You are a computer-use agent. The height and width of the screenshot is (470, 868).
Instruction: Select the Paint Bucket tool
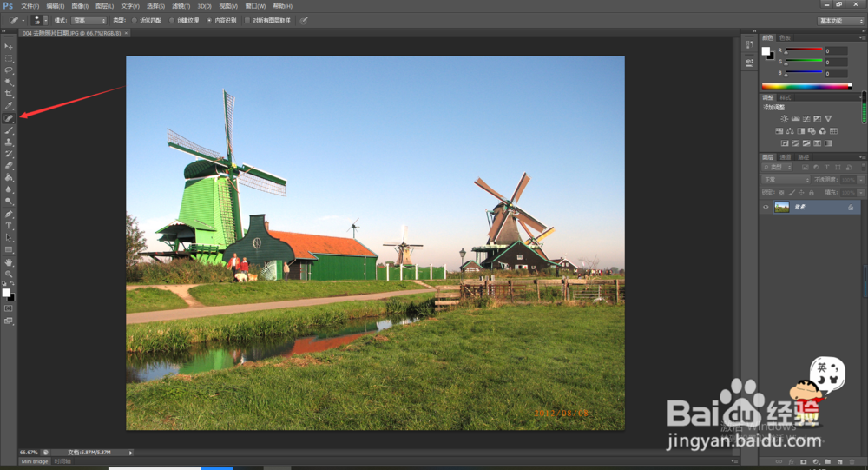(x=9, y=178)
